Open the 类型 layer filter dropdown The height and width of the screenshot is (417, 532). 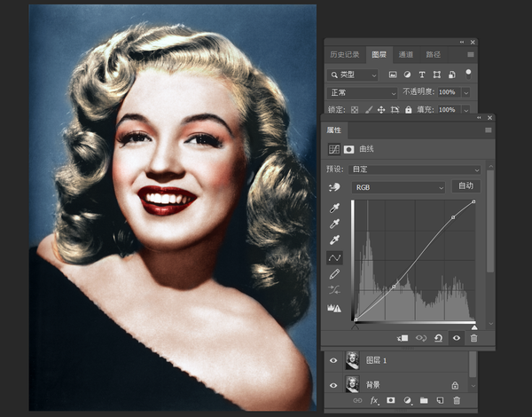click(x=353, y=75)
